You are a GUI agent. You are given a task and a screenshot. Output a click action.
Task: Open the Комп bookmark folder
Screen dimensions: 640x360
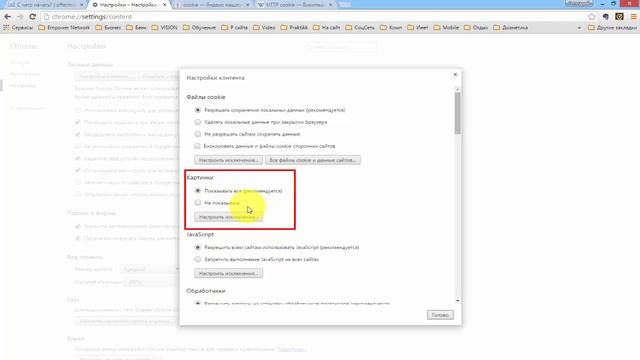391,28
